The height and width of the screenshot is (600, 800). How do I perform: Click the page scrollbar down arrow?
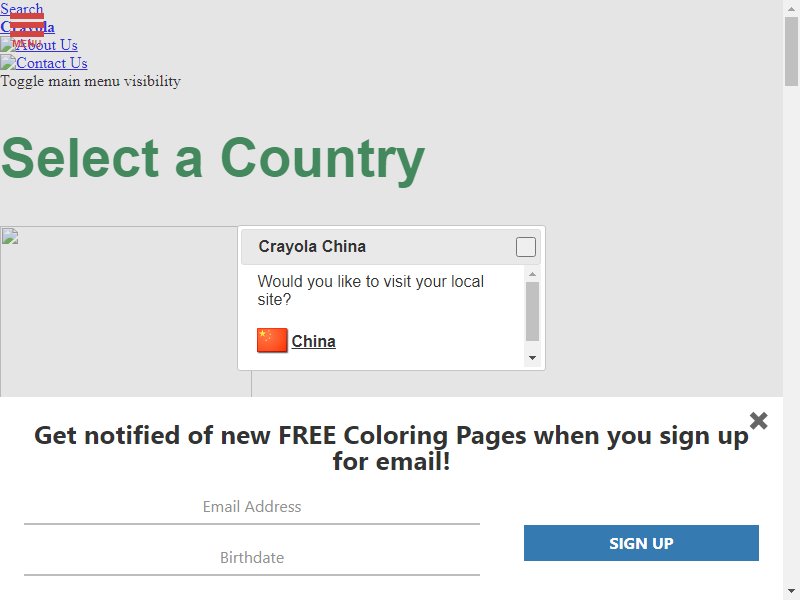pos(791,592)
